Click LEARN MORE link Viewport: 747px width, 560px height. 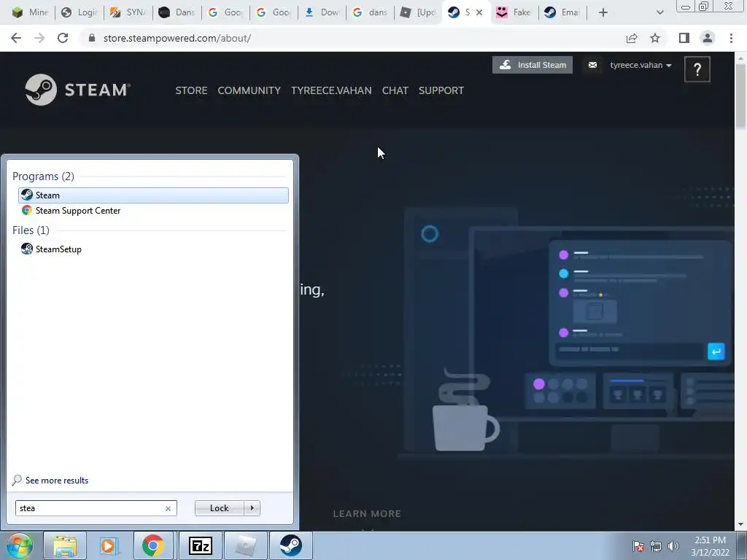tap(367, 514)
